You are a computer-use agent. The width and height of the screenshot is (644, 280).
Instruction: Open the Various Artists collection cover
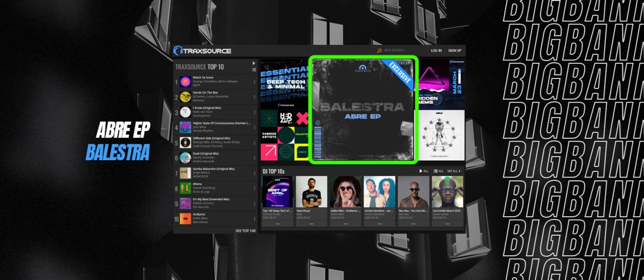[284, 136]
